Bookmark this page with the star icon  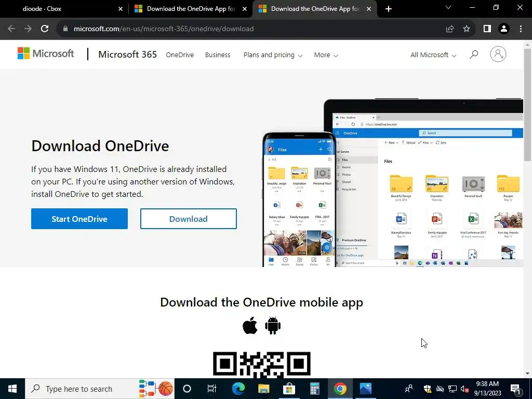point(467,29)
